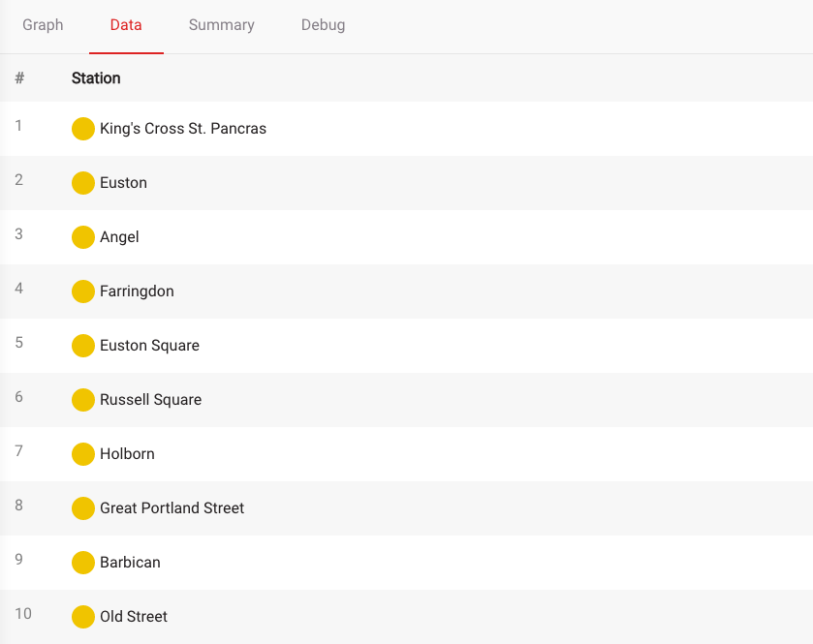Select Russell Square's yellow circle icon
The image size is (813, 644).
pos(83,400)
